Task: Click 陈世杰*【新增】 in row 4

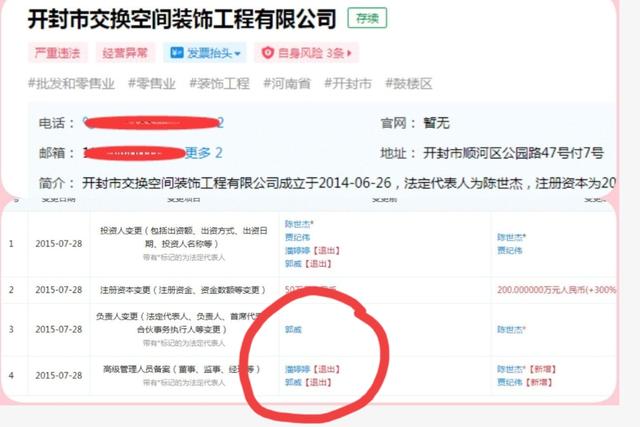Action: [527, 369]
